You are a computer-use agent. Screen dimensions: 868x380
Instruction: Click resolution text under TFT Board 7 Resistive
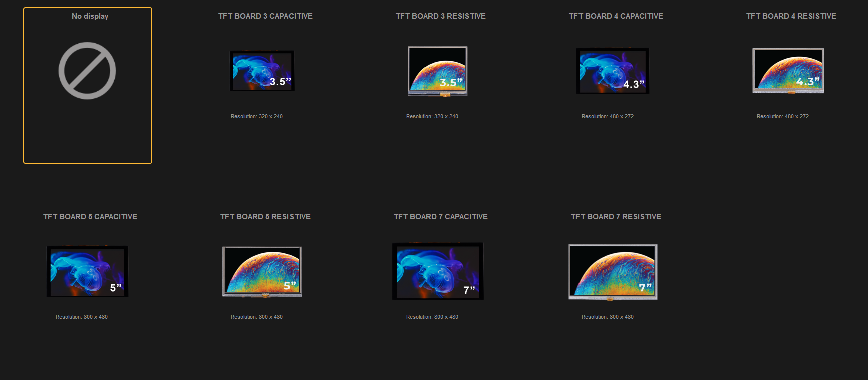coord(608,317)
